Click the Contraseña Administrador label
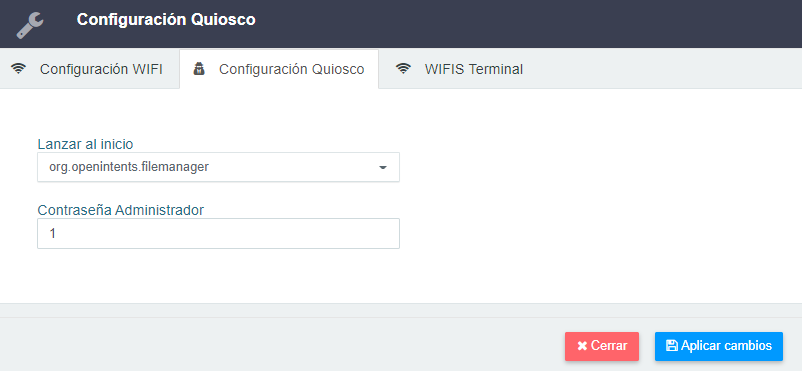This screenshot has height=371, width=802. 121,210
